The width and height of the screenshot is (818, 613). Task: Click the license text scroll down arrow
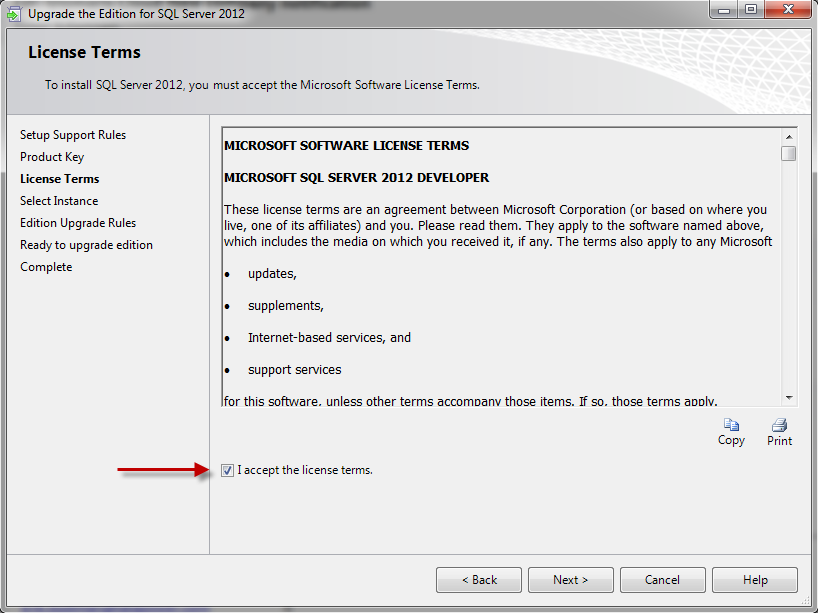pos(789,398)
